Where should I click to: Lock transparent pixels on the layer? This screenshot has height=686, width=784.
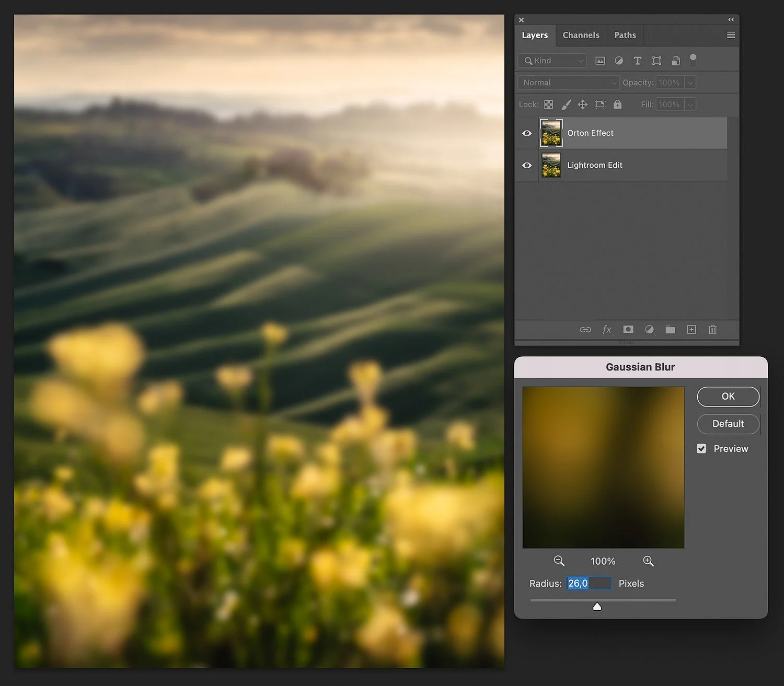pos(549,104)
